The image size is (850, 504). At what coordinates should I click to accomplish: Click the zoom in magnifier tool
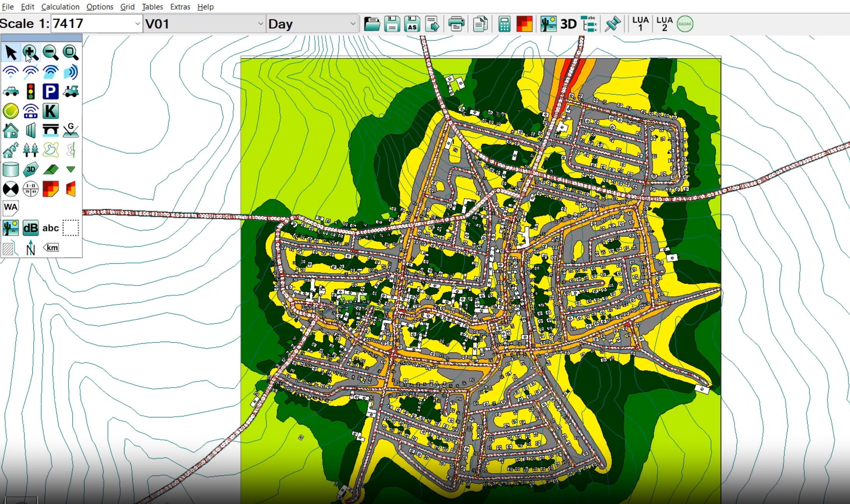(30, 53)
